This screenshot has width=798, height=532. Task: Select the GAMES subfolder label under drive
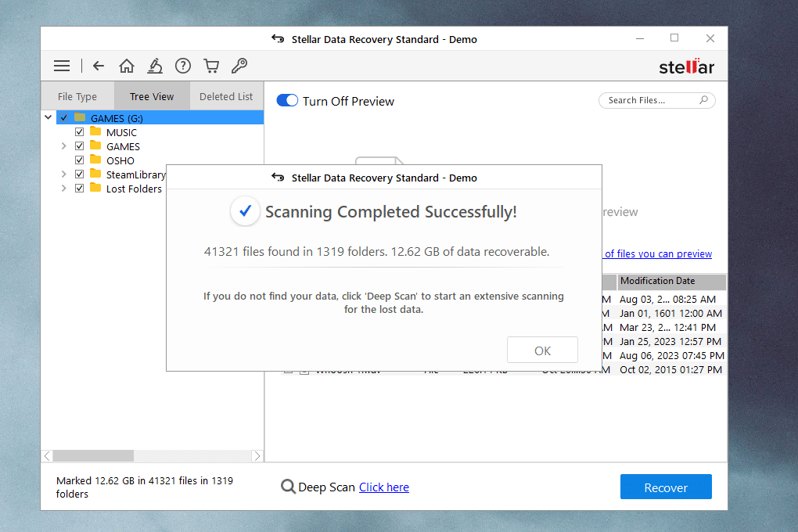click(x=123, y=146)
